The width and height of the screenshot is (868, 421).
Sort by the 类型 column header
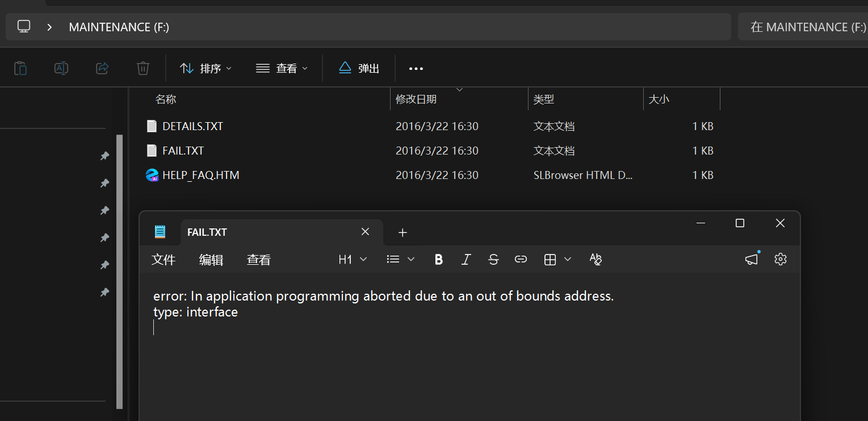point(543,99)
